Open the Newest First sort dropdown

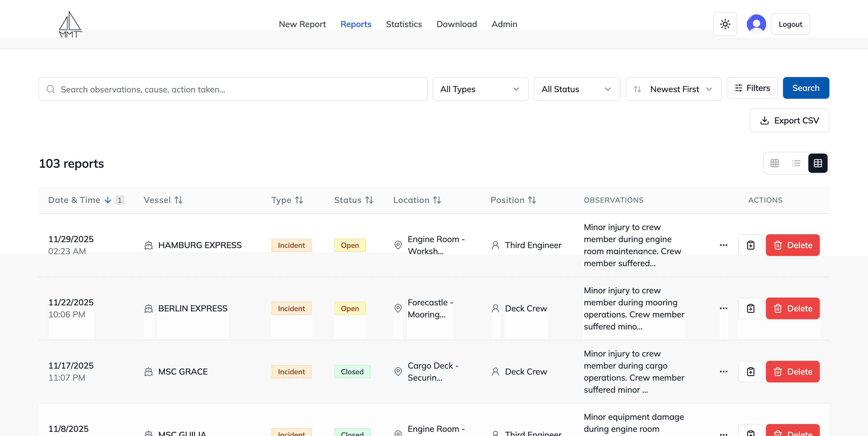tap(673, 89)
